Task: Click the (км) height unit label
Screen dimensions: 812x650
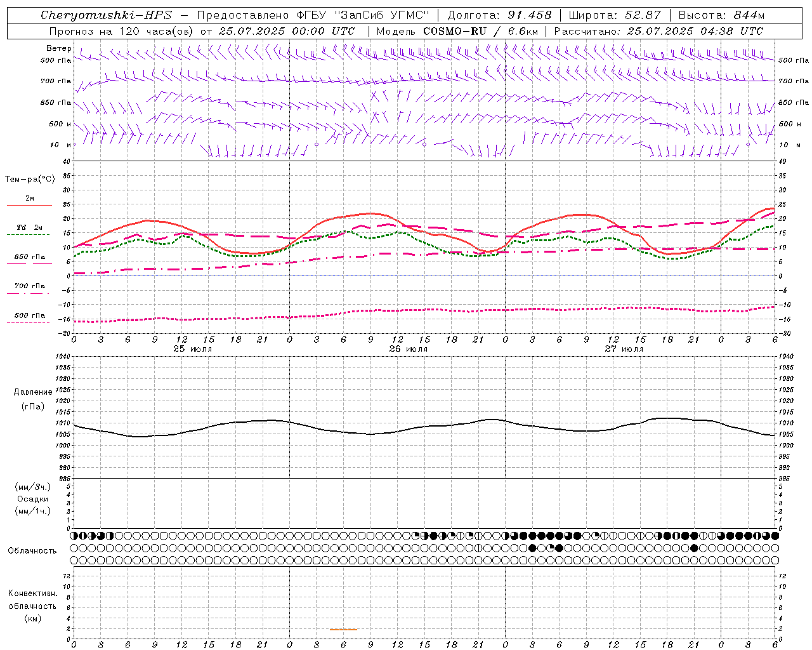Action: pyautogui.click(x=33, y=618)
